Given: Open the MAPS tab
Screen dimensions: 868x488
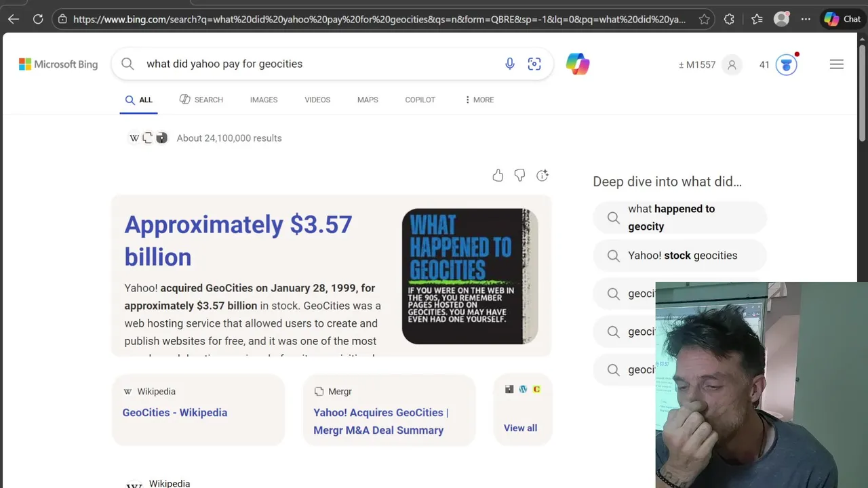Looking at the screenshot, I should 368,100.
